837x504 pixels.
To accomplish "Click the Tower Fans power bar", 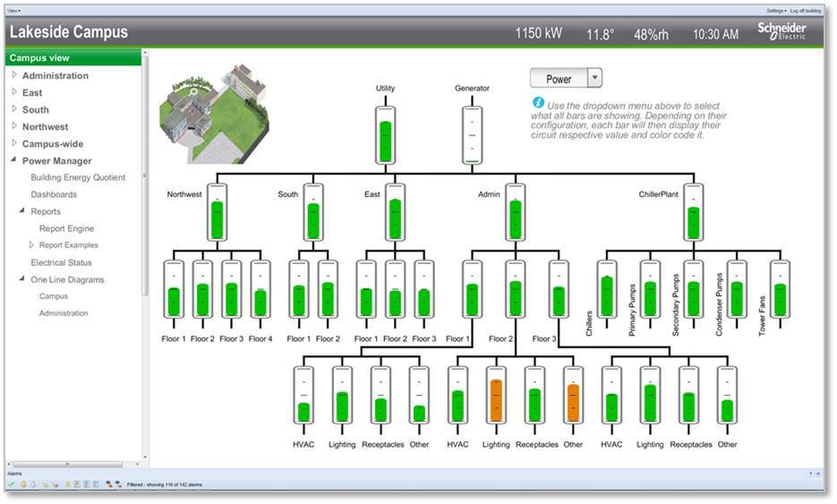I will (780, 289).
